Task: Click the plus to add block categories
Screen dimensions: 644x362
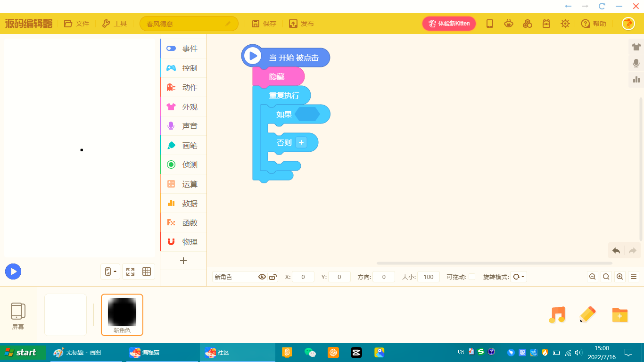Action: pyautogui.click(x=183, y=261)
